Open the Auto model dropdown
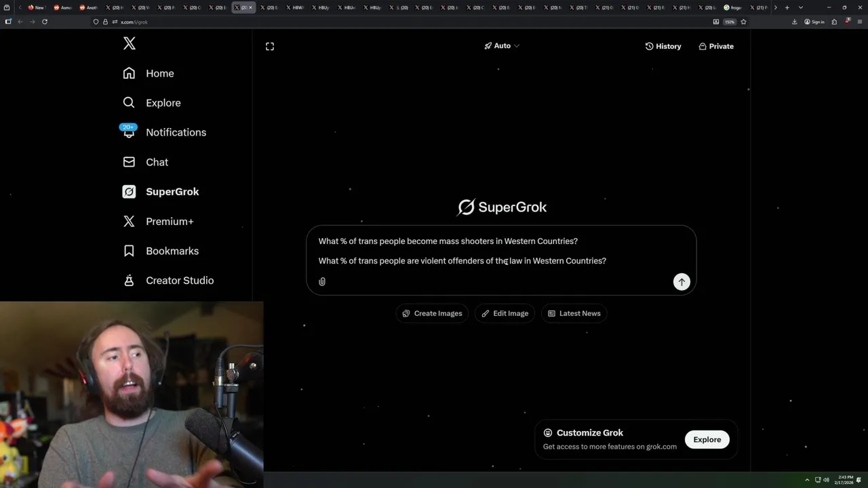 502,45
